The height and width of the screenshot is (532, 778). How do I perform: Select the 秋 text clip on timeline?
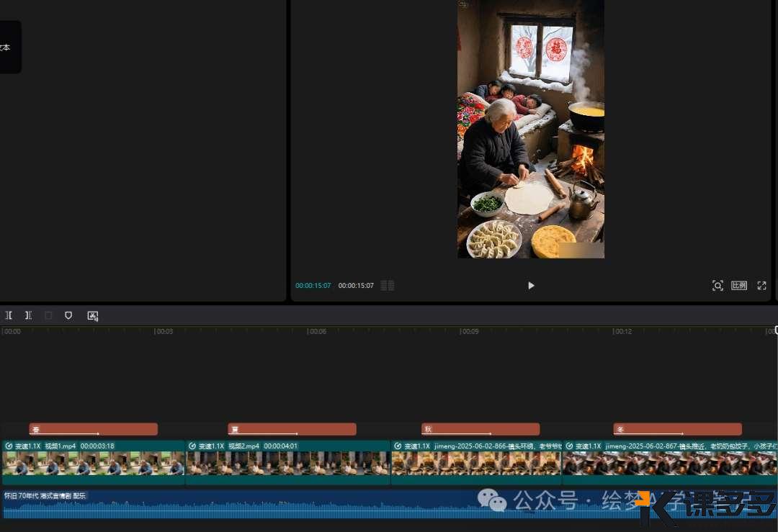pyautogui.click(x=480, y=429)
